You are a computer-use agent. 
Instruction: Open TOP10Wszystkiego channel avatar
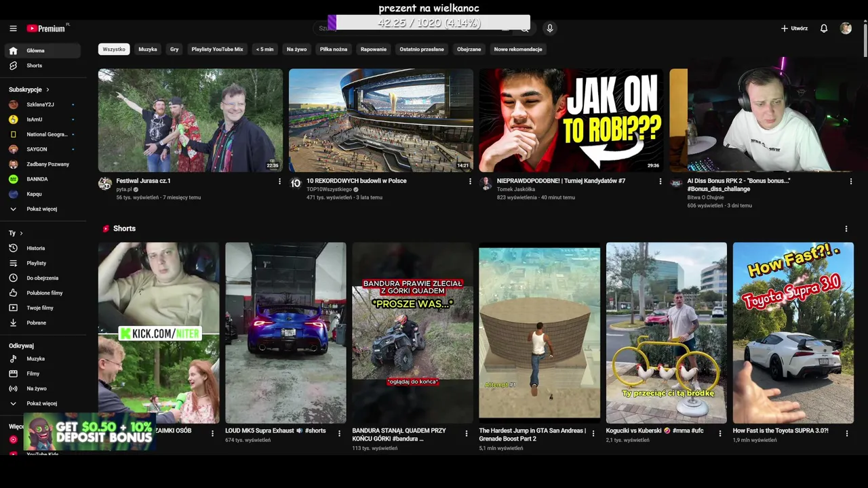click(296, 184)
